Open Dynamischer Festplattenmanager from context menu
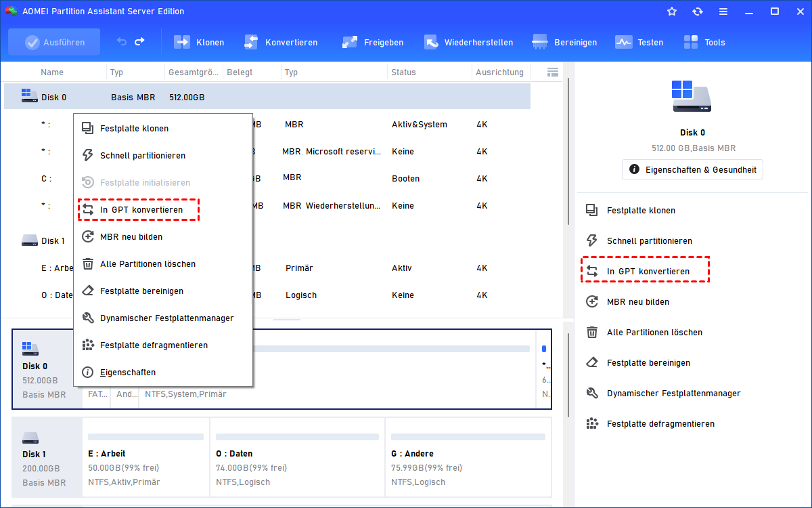 163,318
